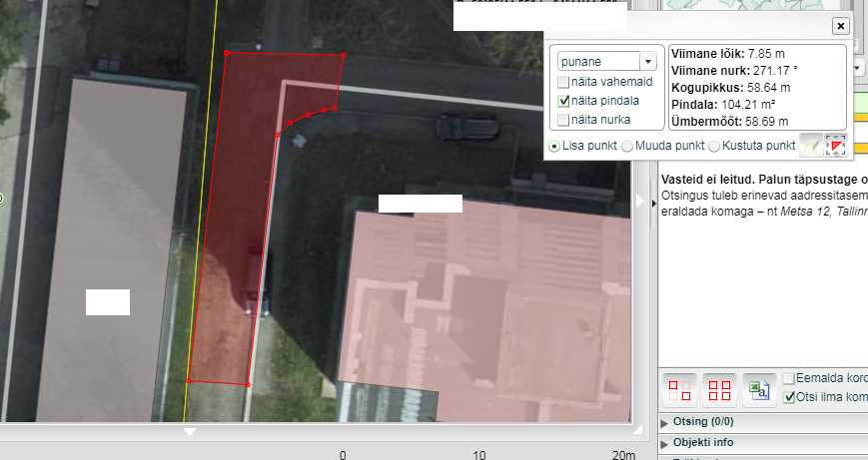868x460 pixels.
Task: Click the red zoom-to-extent icon
Action: (836, 146)
